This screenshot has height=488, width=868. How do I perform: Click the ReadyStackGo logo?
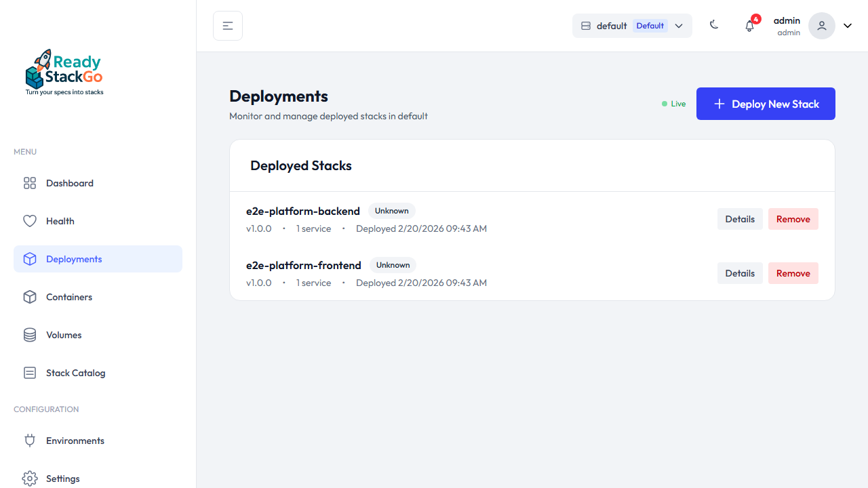64,71
